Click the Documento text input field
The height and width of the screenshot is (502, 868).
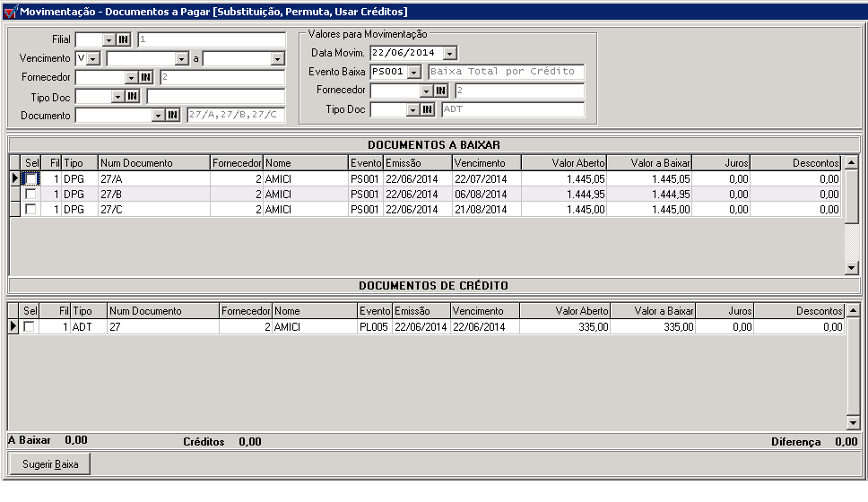click(112, 115)
